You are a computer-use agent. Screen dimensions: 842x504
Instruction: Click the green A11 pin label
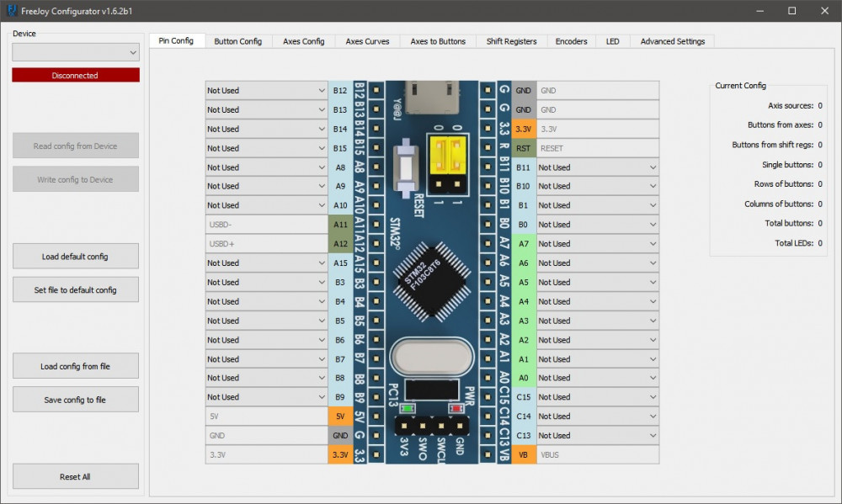pyautogui.click(x=340, y=225)
